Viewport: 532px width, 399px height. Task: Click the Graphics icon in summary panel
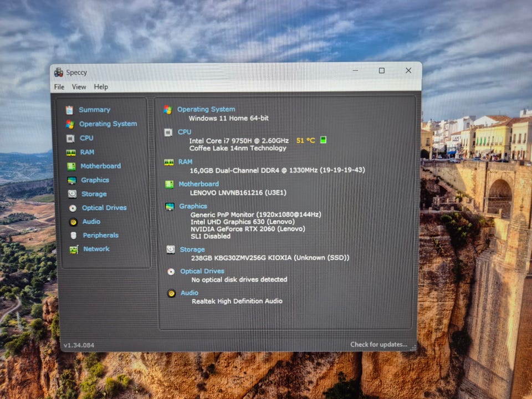pyautogui.click(x=170, y=206)
